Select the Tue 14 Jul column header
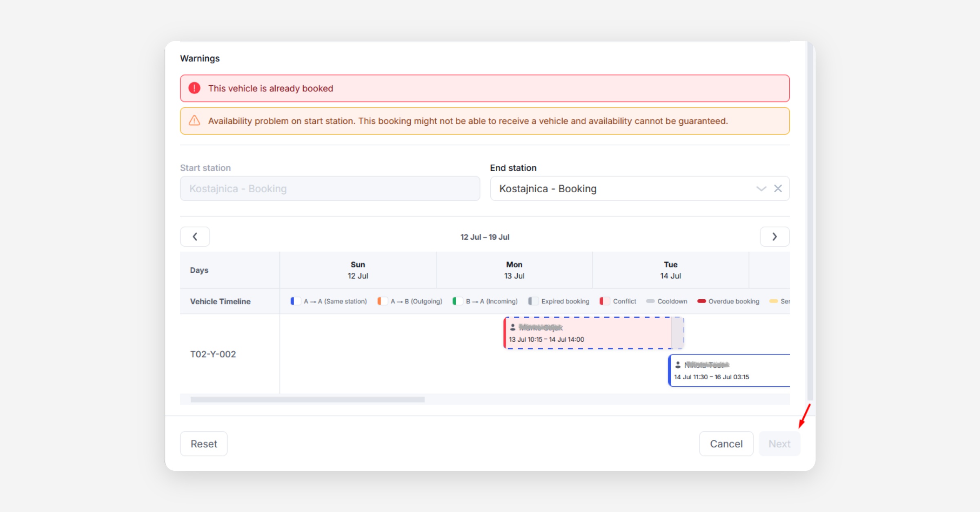 (670, 270)
